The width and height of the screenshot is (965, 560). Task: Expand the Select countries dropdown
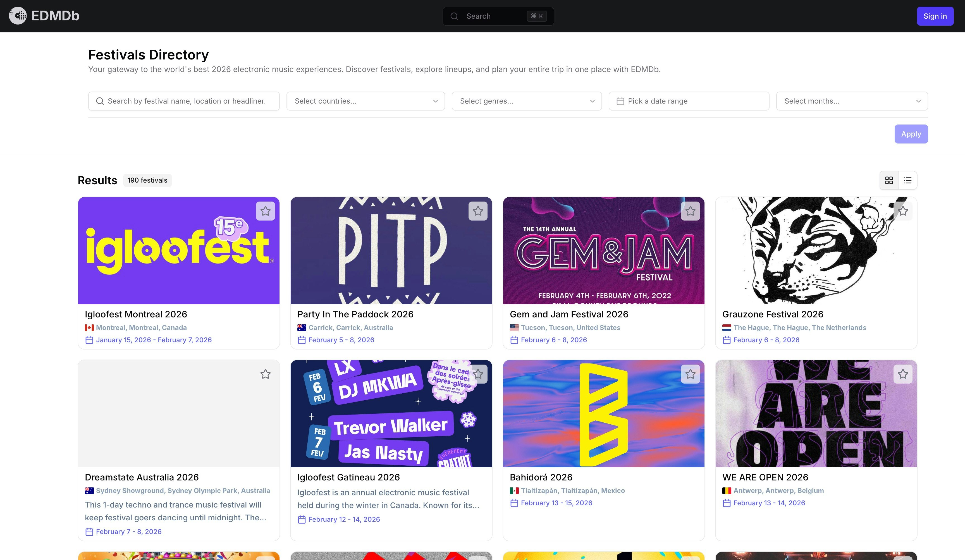(365, 101)
